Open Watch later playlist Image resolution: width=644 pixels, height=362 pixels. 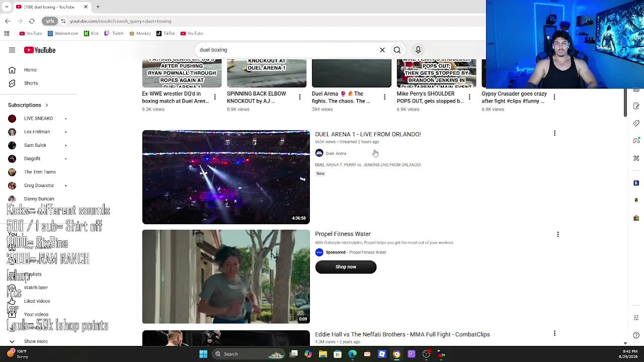click(x=36, y=288)
